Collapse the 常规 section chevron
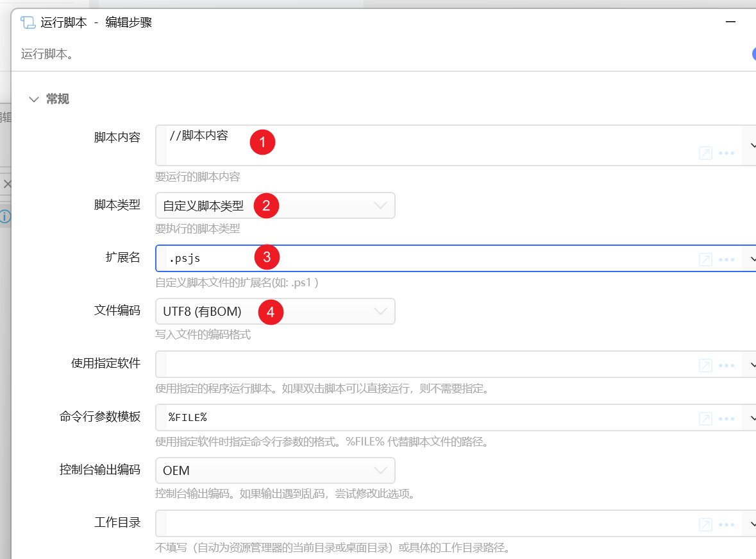 click(34, 99)
